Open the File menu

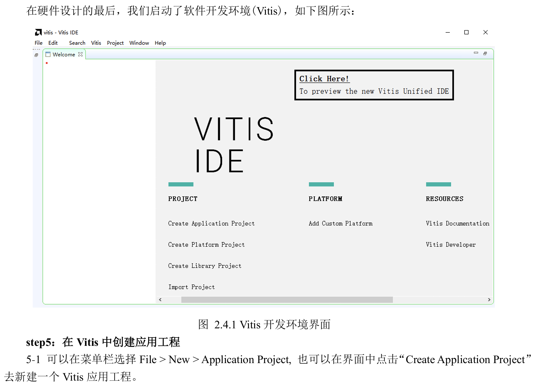click(x=38, y=43)
